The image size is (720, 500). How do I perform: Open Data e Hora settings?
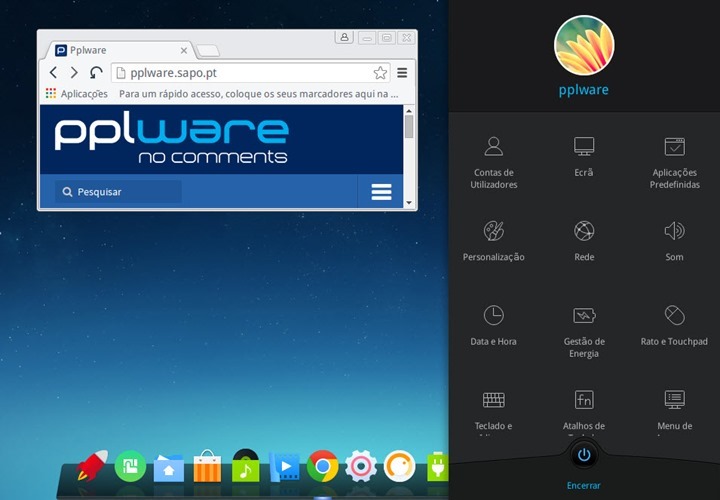point(494,326)
